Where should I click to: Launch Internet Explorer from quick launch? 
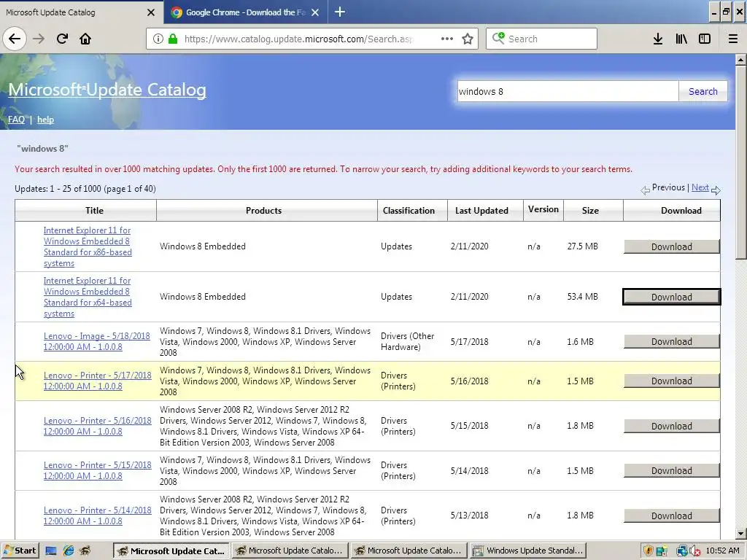[69, 551]
